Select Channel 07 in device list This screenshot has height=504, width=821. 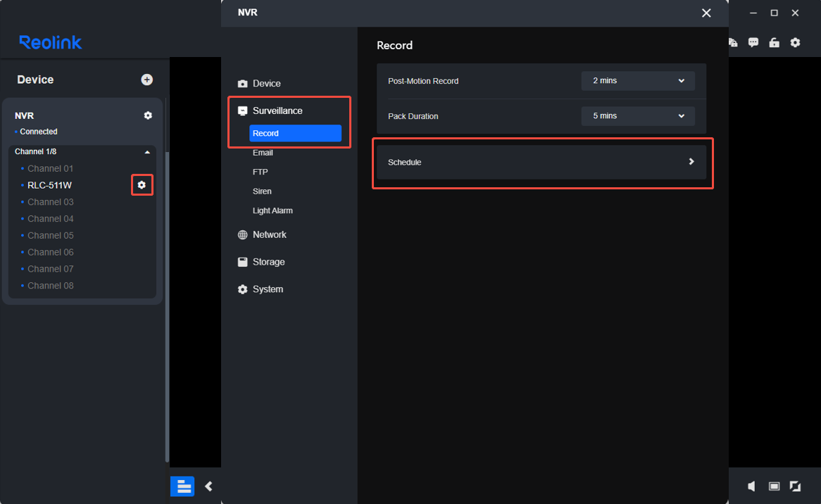click(x=50, y=269)
